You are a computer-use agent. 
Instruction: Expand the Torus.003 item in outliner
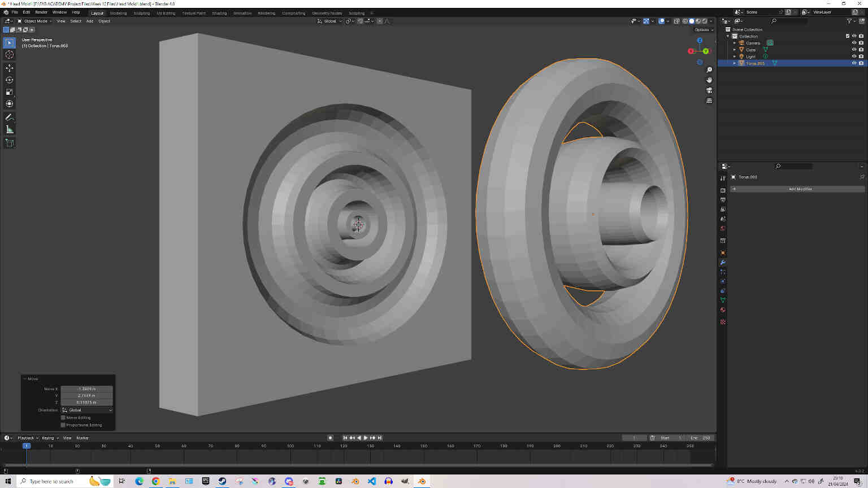(x=735, y=63)
